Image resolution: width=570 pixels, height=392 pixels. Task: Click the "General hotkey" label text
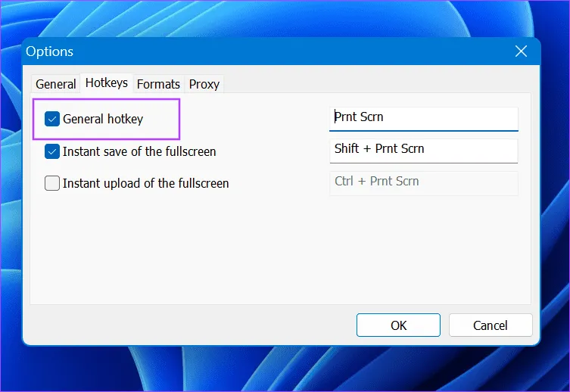coord(102,119)
